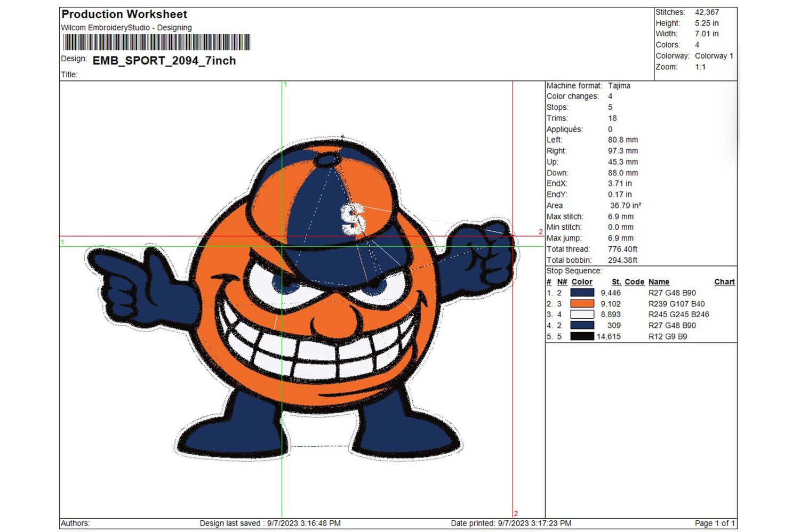The height and width of the screenshot is (532, 800).
Task: Select stitch count 309 in stop sequence
Action: point(614,326)
